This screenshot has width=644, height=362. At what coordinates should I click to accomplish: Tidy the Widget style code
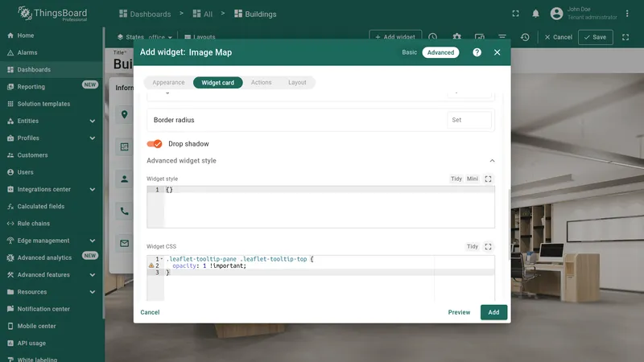pyautogui.click(x=456, y=179)
